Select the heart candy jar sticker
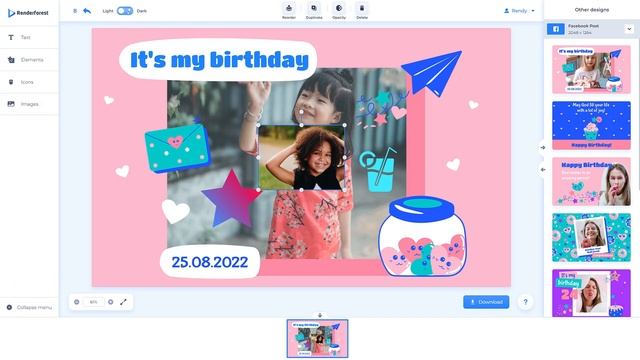The height and width of the screenshot is (360, 640). point(422,236)
